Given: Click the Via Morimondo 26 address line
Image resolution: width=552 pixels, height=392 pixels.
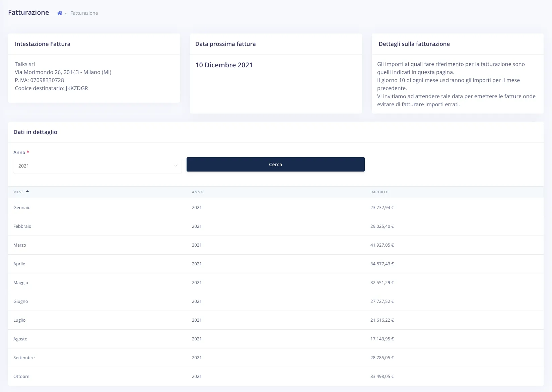Looking at the screenshot, I should (63, 72).
